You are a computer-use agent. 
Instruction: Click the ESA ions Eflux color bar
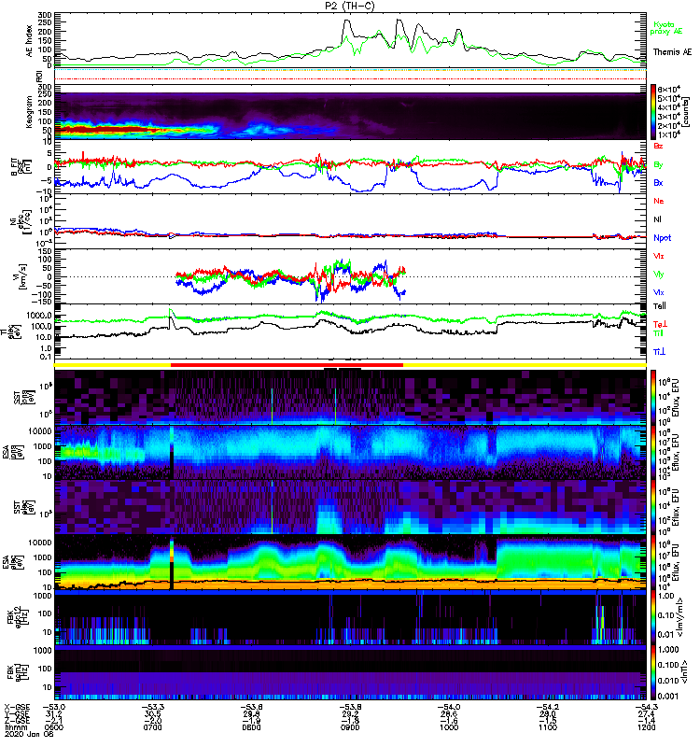coord(653,453)
